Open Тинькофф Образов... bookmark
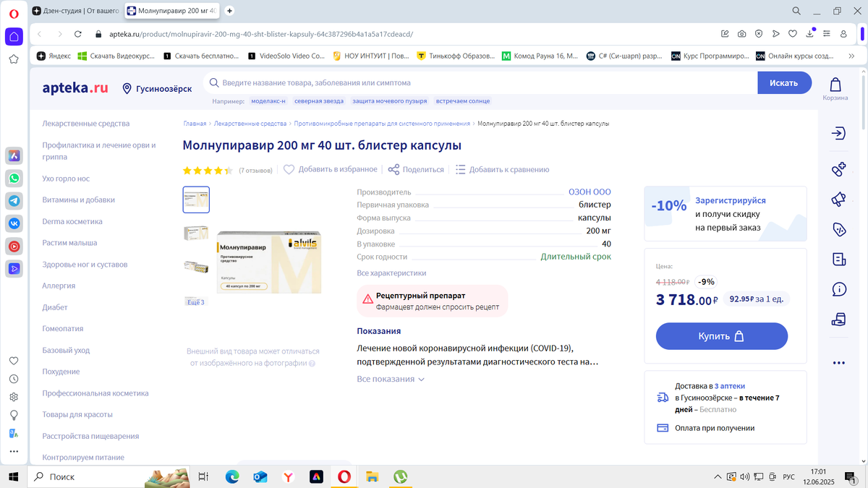Image resolution: width=868 pixels, height=488 pixels. (456, 56)
